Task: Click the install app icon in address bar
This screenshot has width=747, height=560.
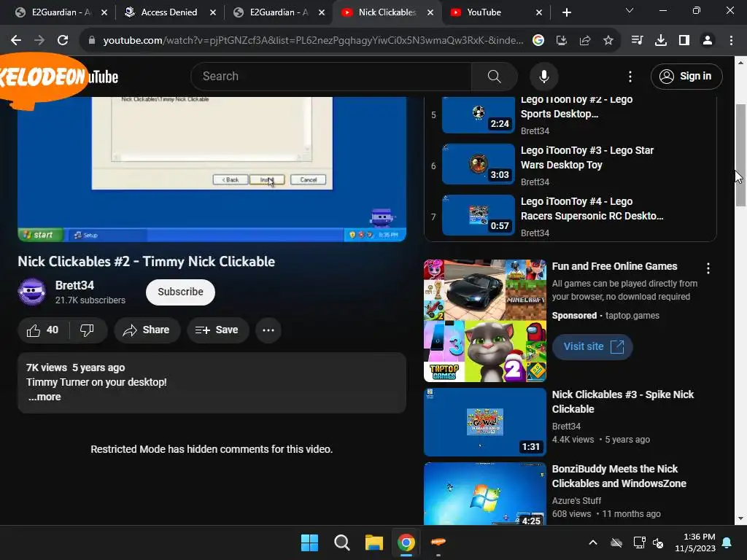Action: (562, 41)
